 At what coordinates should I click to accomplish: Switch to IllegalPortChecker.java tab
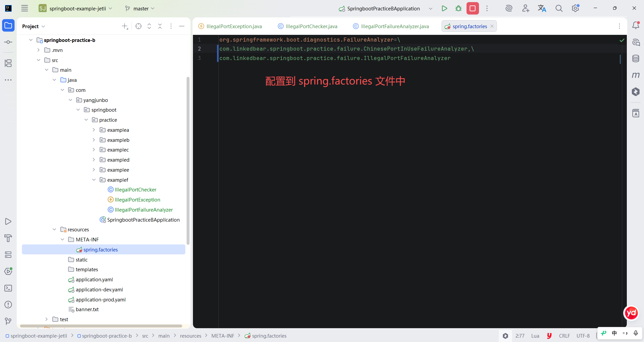[308, 26]
